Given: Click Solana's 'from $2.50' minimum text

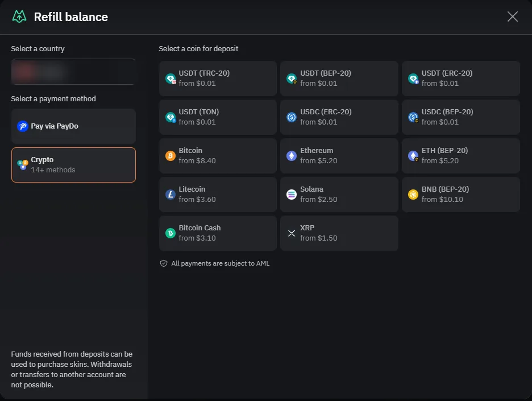Looking at the screenshot, I should pos(319,200).
